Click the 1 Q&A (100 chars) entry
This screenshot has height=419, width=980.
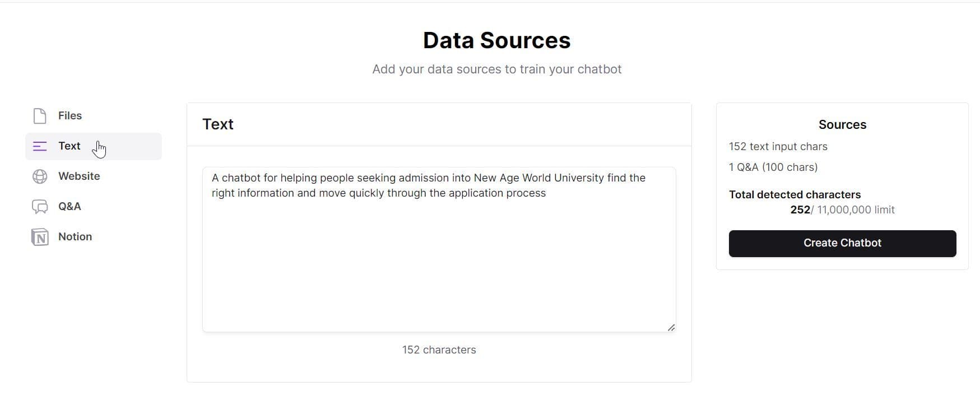tap(773, 167)
